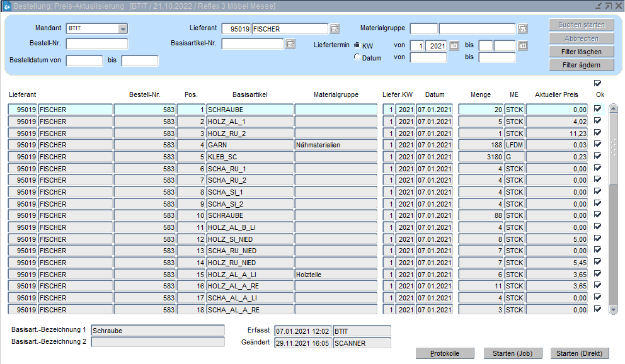Click the Filter ändern button
Viewport: 625px width, 364px height.
click(x=581, y=65)
